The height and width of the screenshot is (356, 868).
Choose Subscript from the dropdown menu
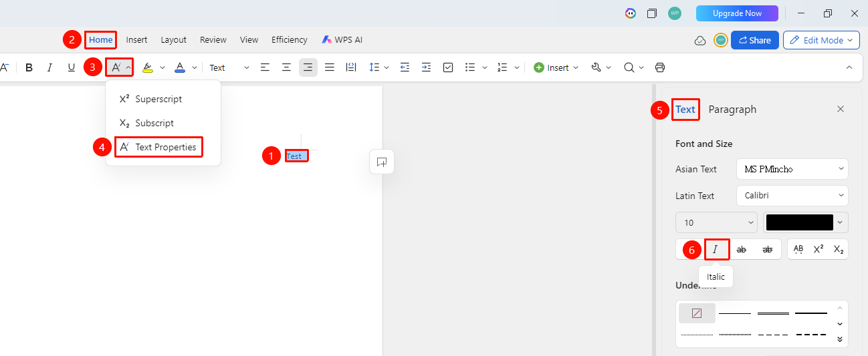(x=163, y=123)
